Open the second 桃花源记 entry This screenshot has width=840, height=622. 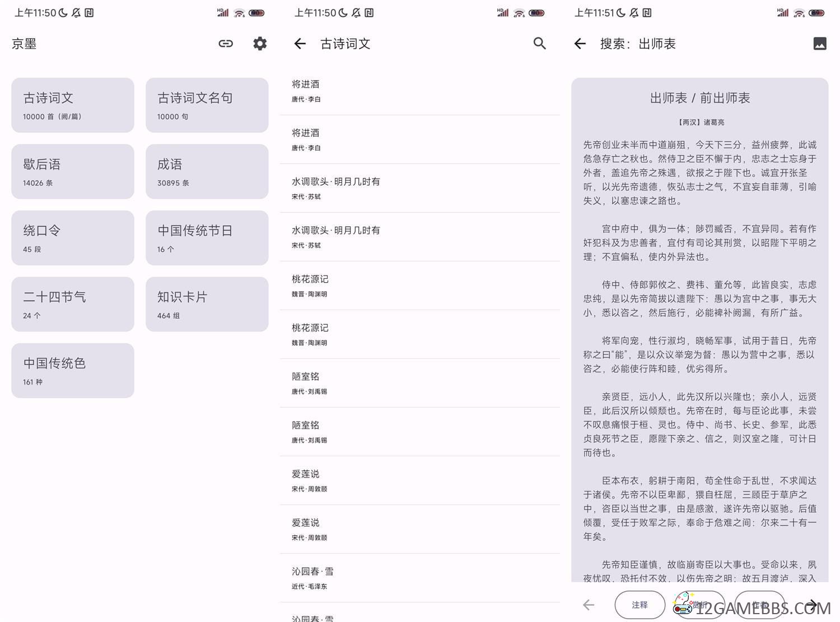pos(420,334)
